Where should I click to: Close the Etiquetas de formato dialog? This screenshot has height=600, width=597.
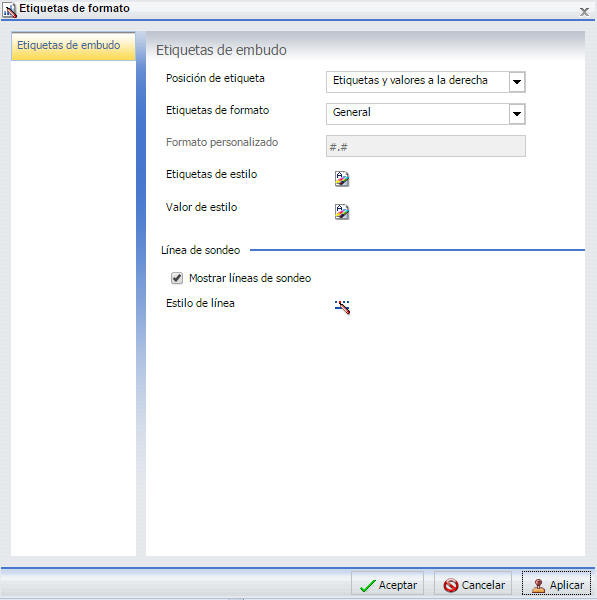tap(584, 12)
